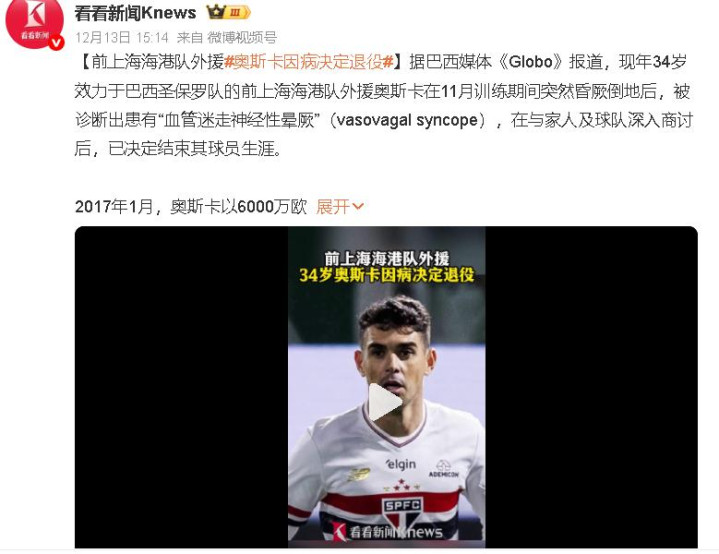
Task: Open the 看看新闻Knews username link
Action: 135,13
